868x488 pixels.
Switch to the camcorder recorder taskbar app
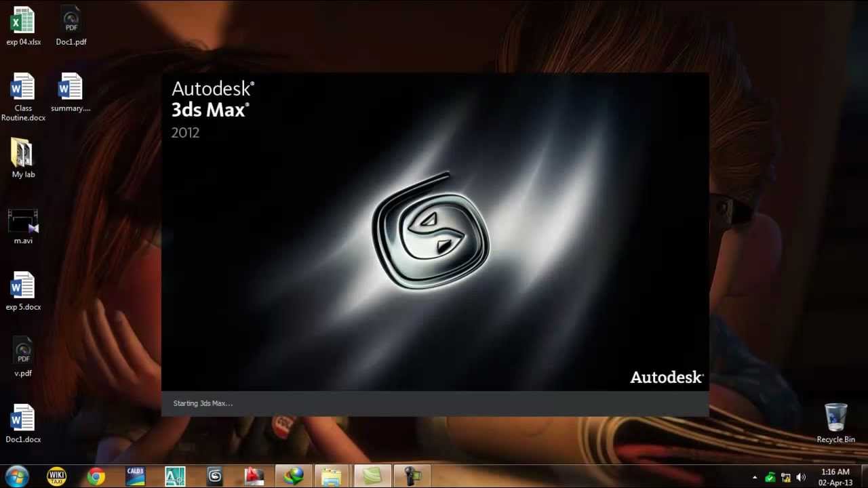[412, 476]
